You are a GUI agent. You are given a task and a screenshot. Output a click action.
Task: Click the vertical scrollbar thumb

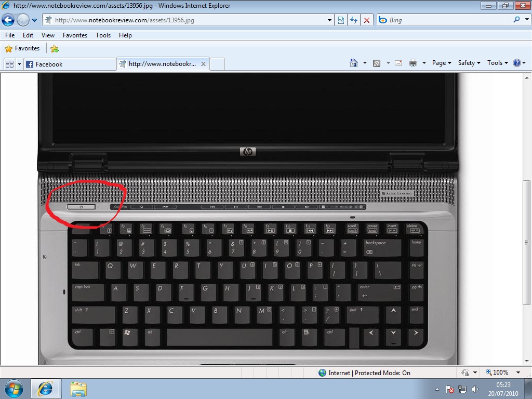click(x=527, y=243)
